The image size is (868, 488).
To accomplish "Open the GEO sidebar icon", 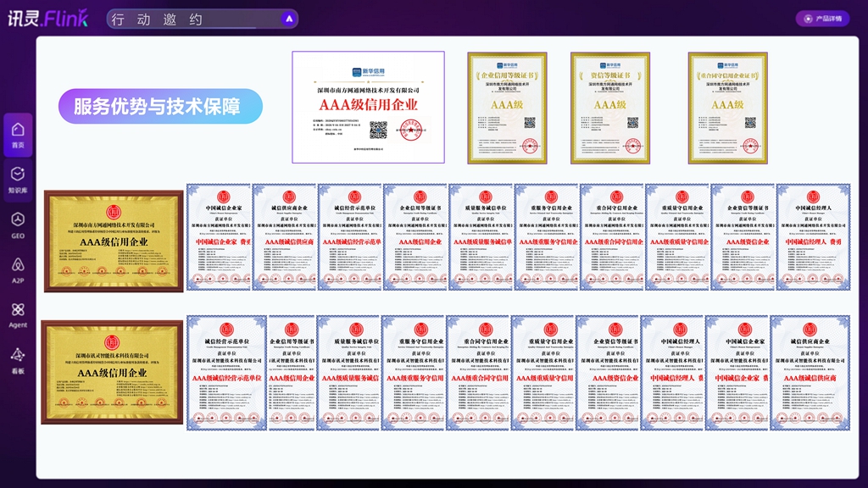I will pyautogui.click(x=18, y=225).
